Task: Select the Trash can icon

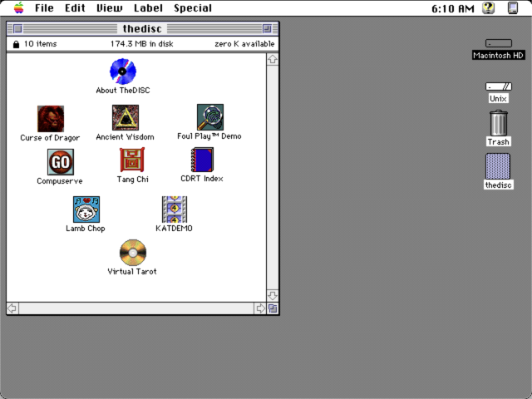Action: (499, 123)
